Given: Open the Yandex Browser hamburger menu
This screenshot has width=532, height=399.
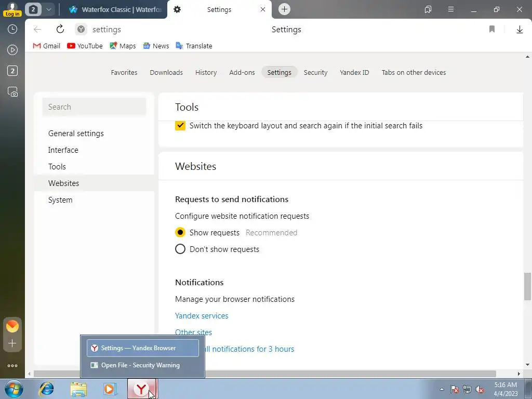Looking at the screenshot, I should click(x=451, y=9).
